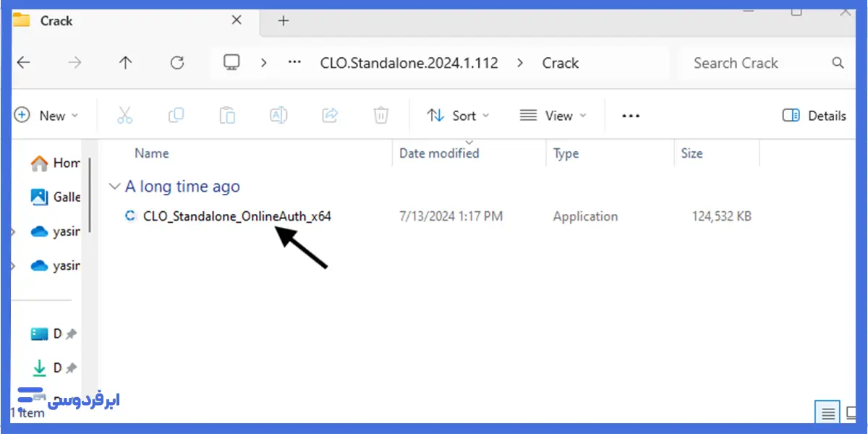The width and height of the screenshot is (868, 434).
Task: Open the Sort dropdown menu
Action: (x=458, y=116)
